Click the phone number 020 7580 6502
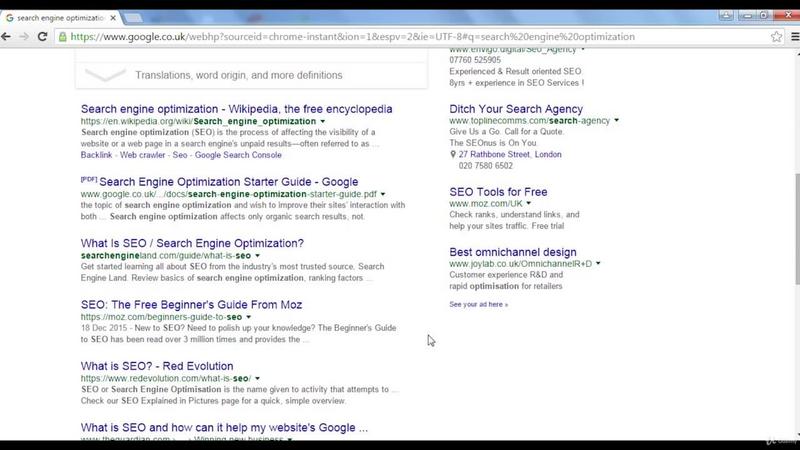800x450 pixels. (x=486, y=166)
